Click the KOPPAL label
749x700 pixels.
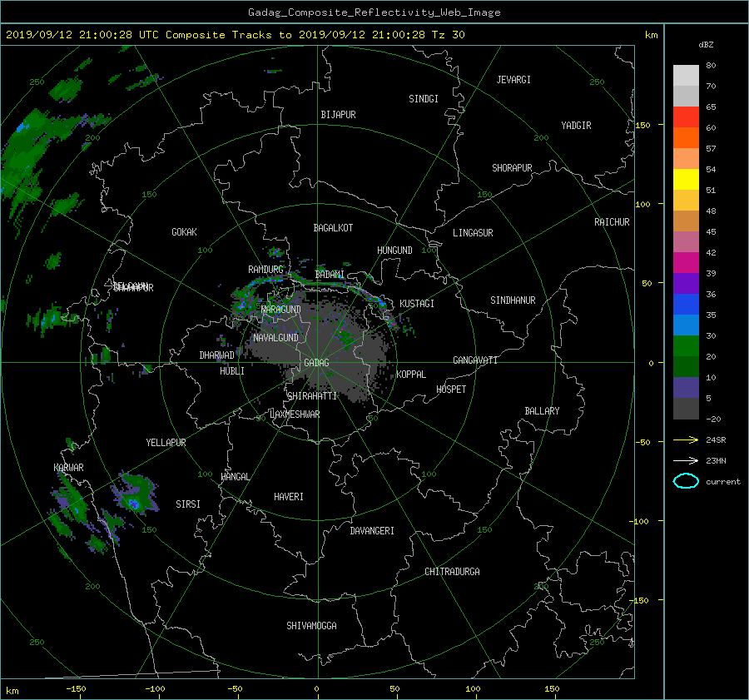click(x=411, y=375)
